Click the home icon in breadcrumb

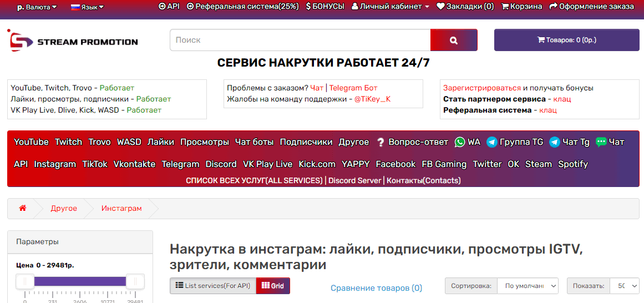(23, 208)
